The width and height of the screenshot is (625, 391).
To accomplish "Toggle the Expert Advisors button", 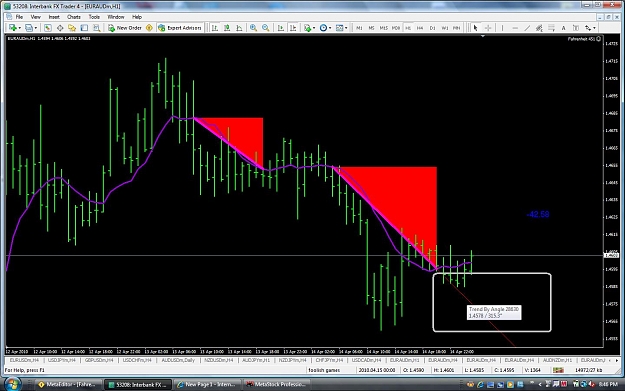I will [x=180, y=28].
